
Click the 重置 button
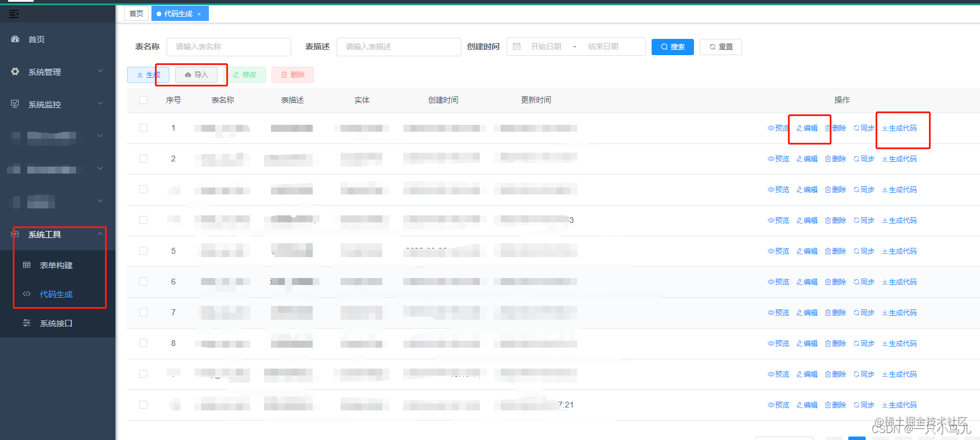pos(721,47)
